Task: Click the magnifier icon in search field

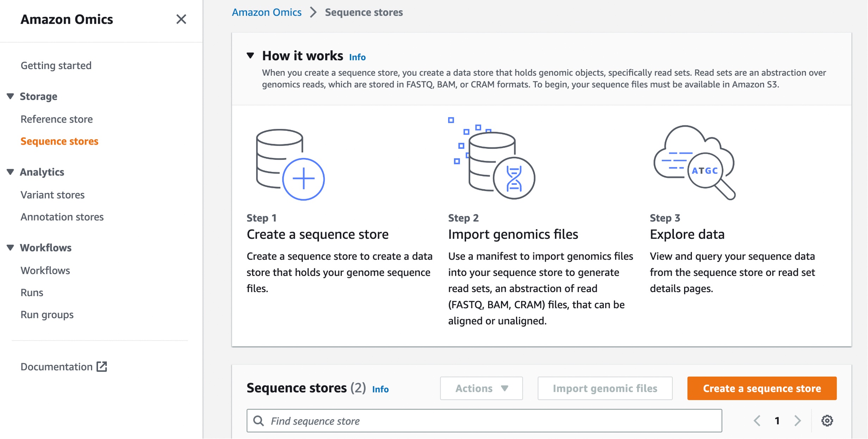Action: pos(259,421)
